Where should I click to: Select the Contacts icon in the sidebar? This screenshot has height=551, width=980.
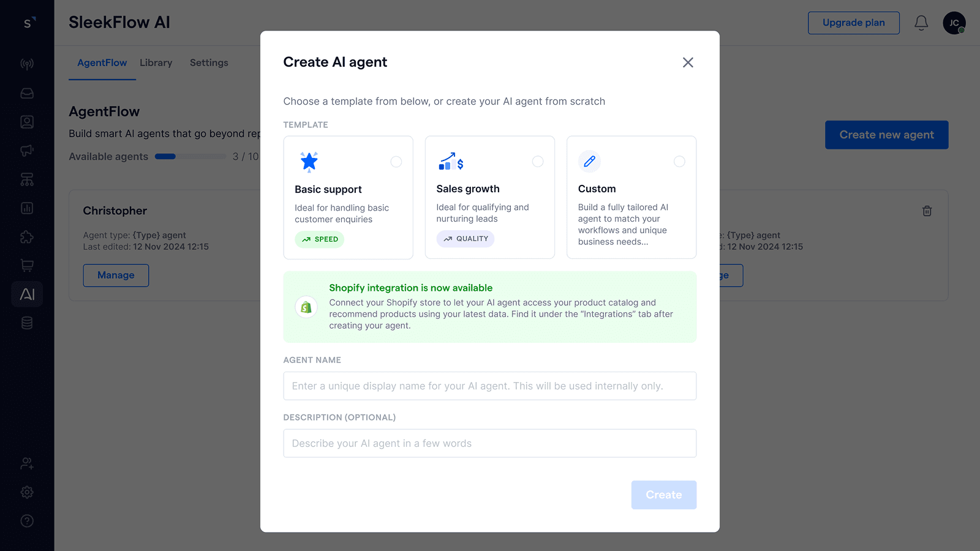click(26, 121)
